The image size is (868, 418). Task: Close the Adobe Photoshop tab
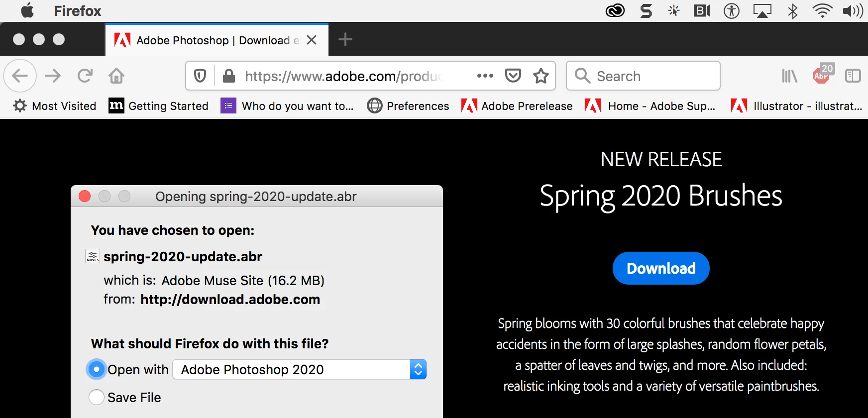point(312,40)
